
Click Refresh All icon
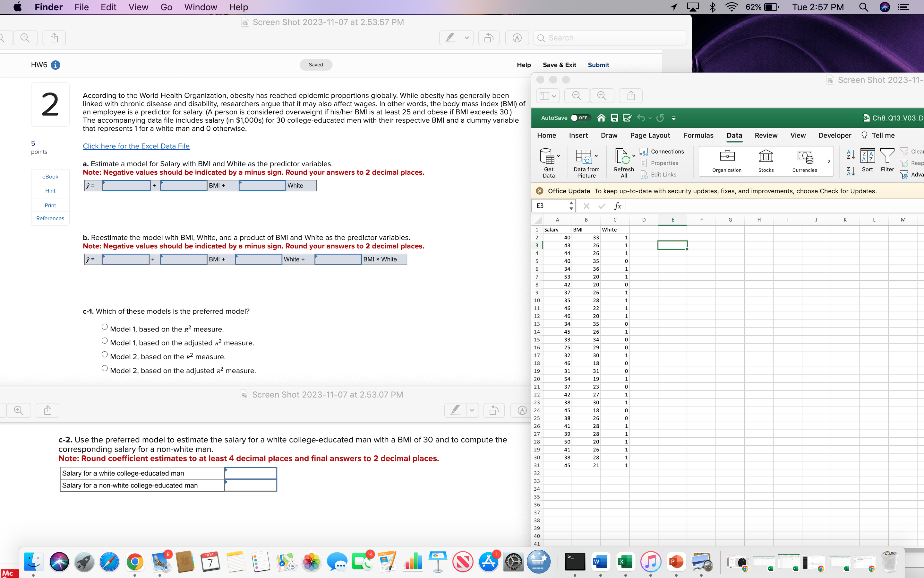[x=622, y=156]
